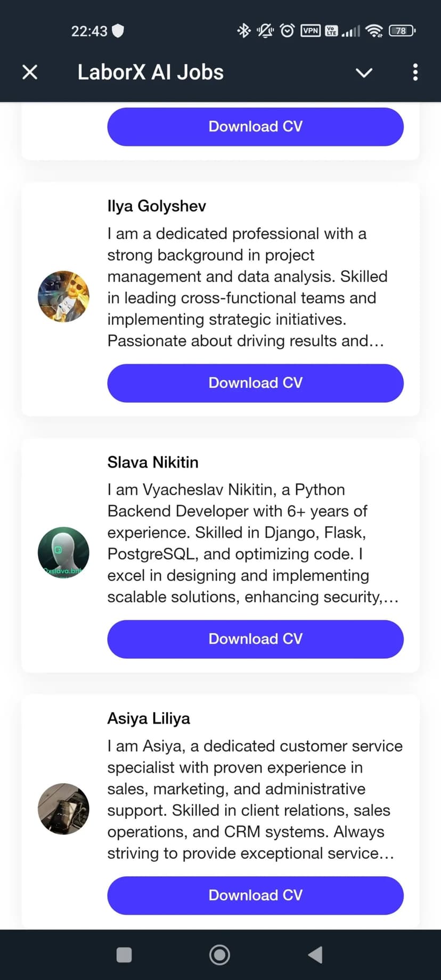Open Ilya Golyshev's profile picture
Viewport: 441px width, 980px height.
pos(63,297)
